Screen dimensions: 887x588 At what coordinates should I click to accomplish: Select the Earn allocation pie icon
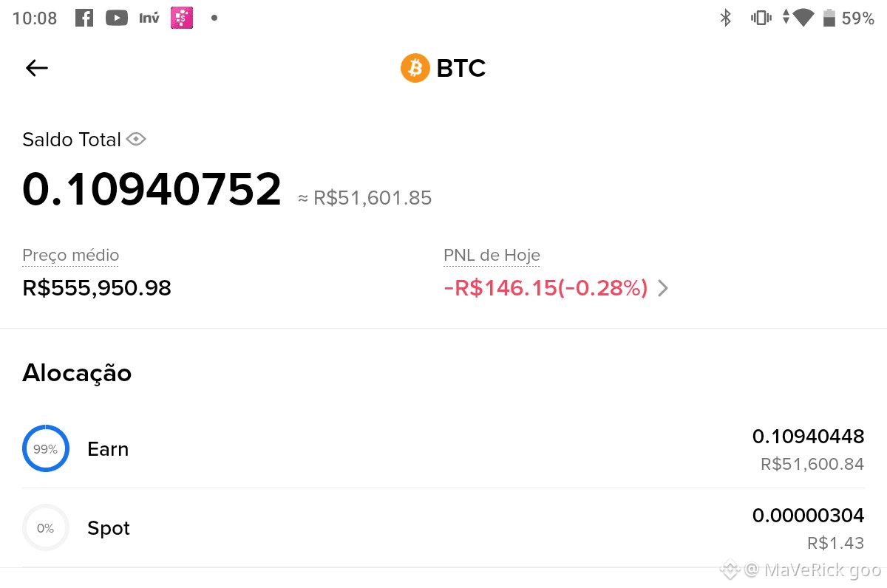pos(46,448)
